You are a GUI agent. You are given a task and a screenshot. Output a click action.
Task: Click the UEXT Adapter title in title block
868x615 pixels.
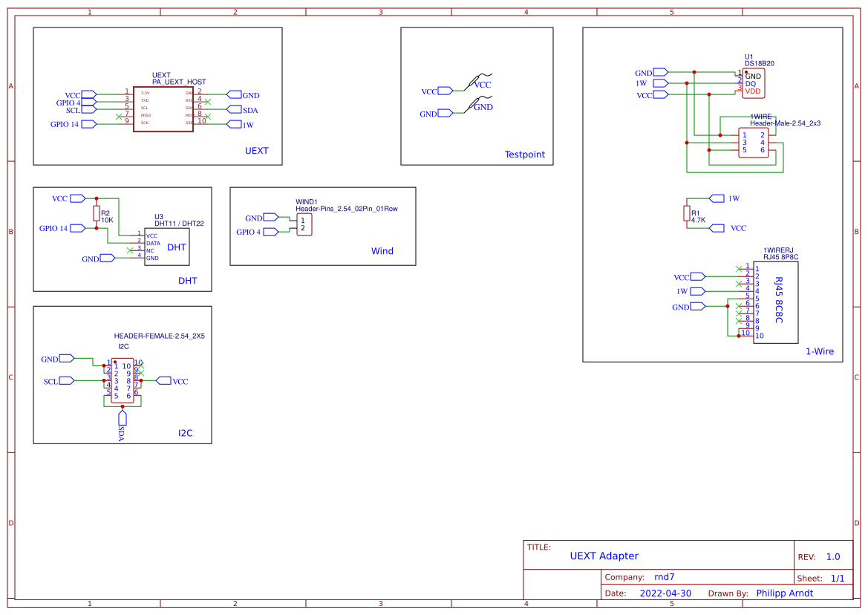pos(604,556)
